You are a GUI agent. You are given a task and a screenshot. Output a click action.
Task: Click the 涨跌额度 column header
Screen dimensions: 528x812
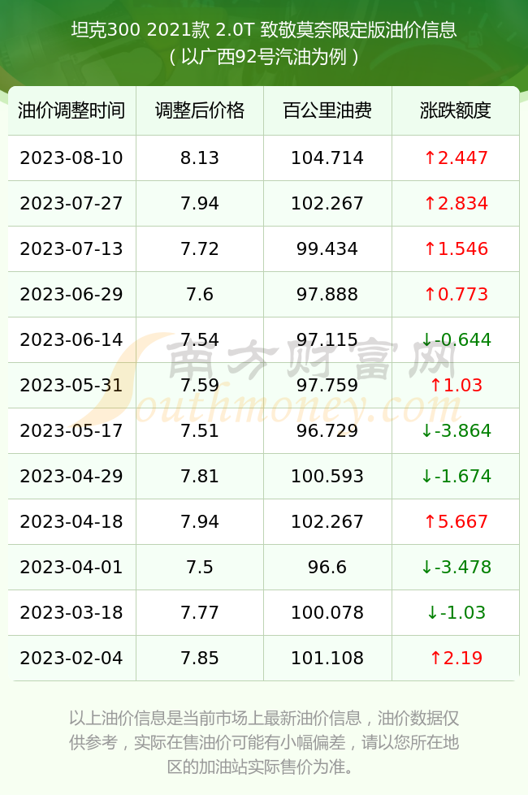point(456,110)
